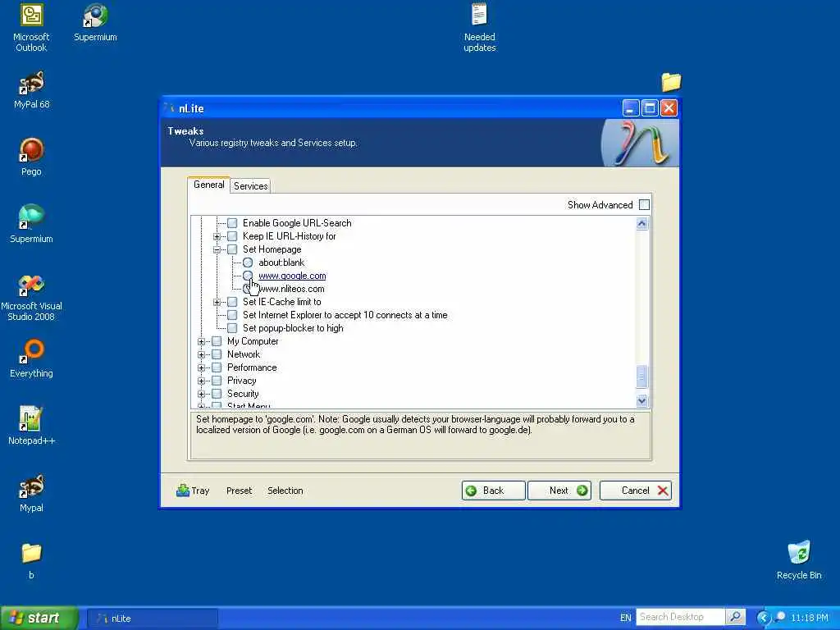This screenshot has width=840, height=630.
Task: Open the Preset menu
Action: pos(239,491)
